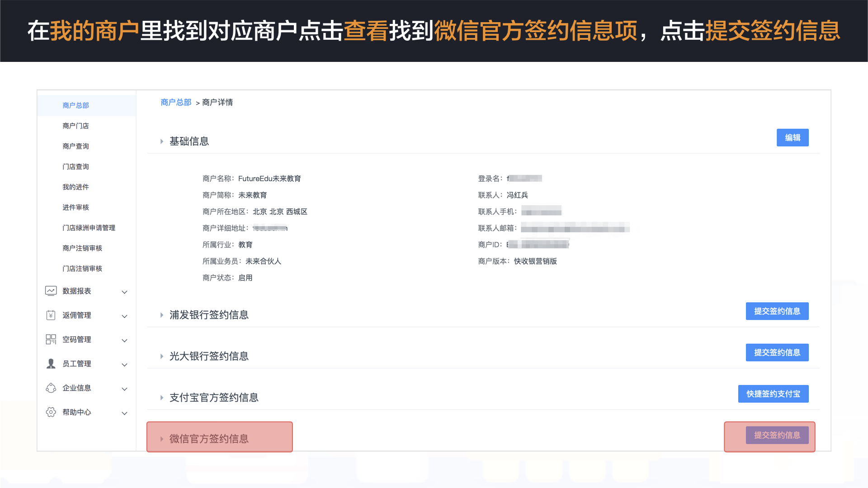
Task: Click the 空码管理 QR code icon
Action: (51, 339)
